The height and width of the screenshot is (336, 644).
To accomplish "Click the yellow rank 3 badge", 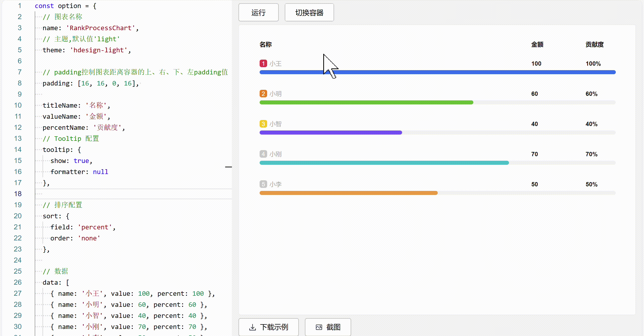I will [263, 124].
